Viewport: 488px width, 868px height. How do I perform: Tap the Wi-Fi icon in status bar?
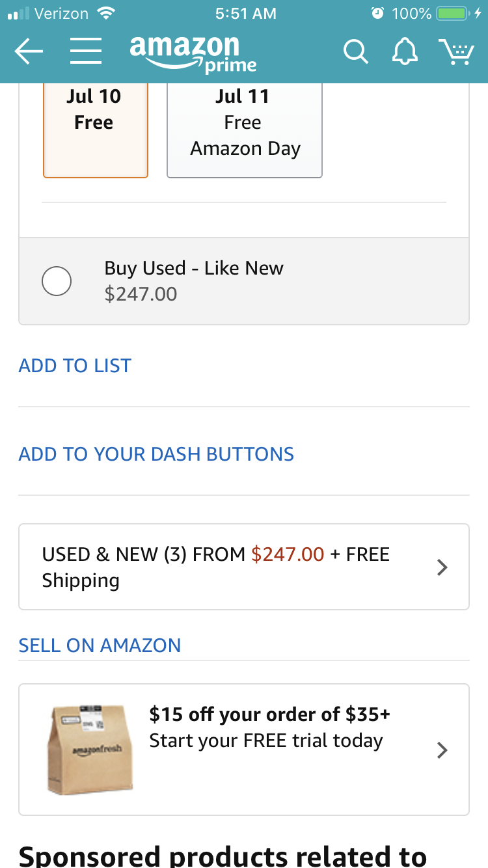[105, 13]
